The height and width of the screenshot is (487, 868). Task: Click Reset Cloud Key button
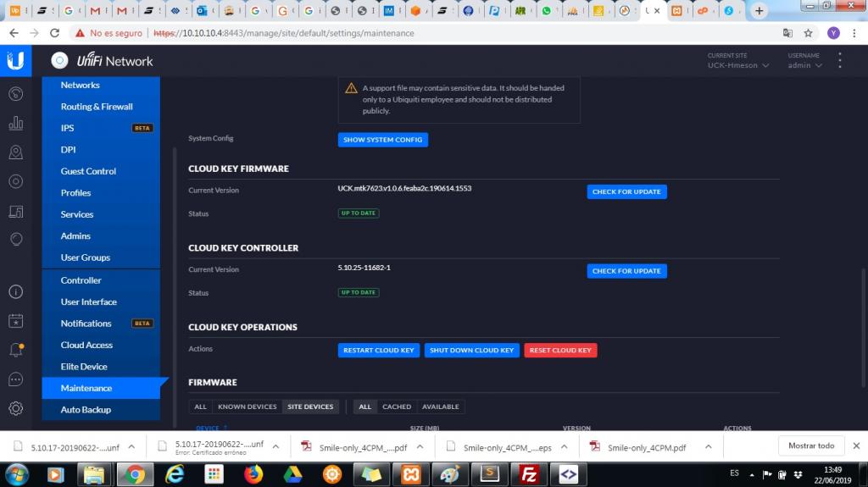560,351
